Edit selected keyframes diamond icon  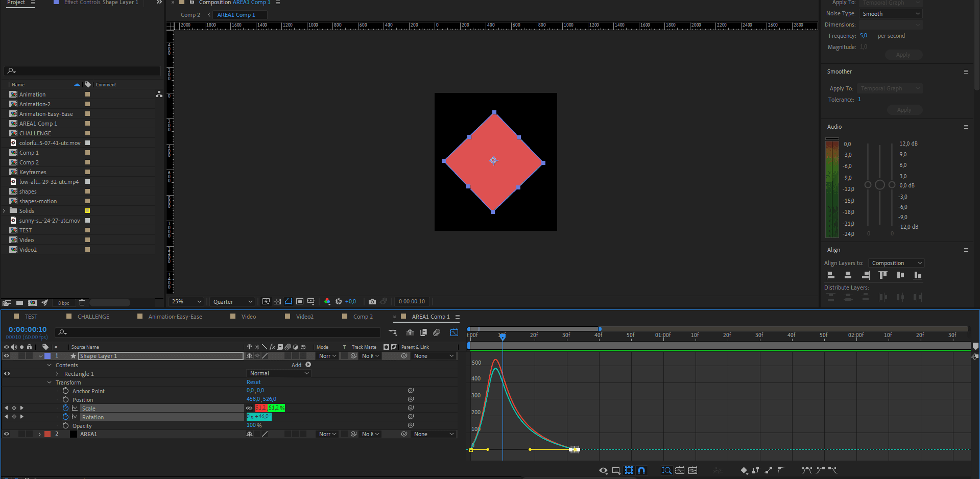pos(744,470)
